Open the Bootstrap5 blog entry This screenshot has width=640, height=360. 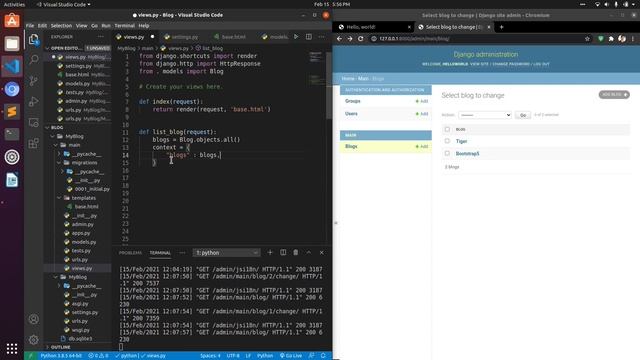467,153
